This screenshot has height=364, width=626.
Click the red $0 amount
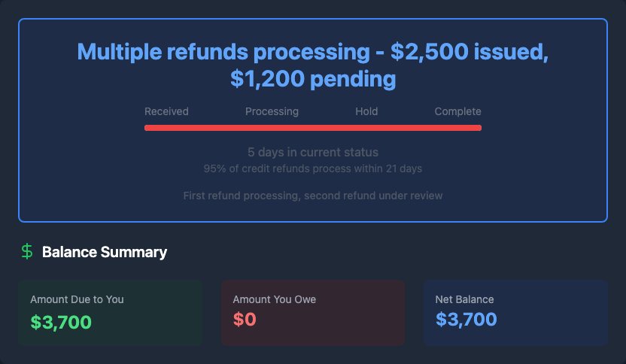(245, 320)
